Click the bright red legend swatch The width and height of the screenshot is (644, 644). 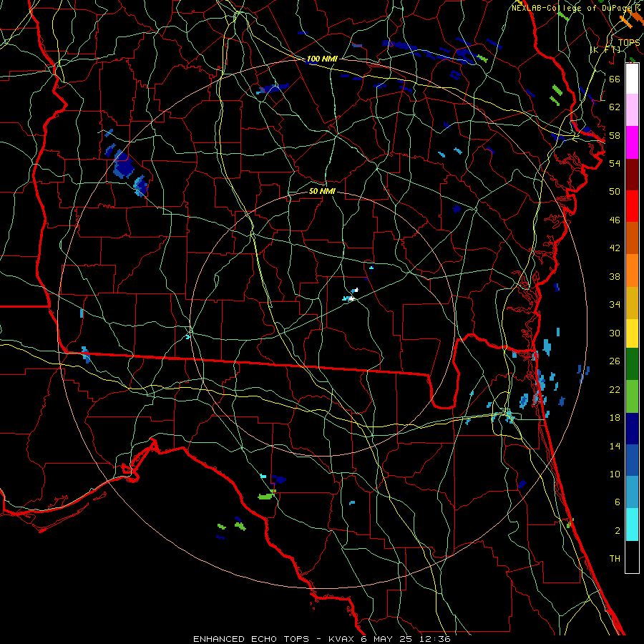pyautogui.click(x=632, y=206)
